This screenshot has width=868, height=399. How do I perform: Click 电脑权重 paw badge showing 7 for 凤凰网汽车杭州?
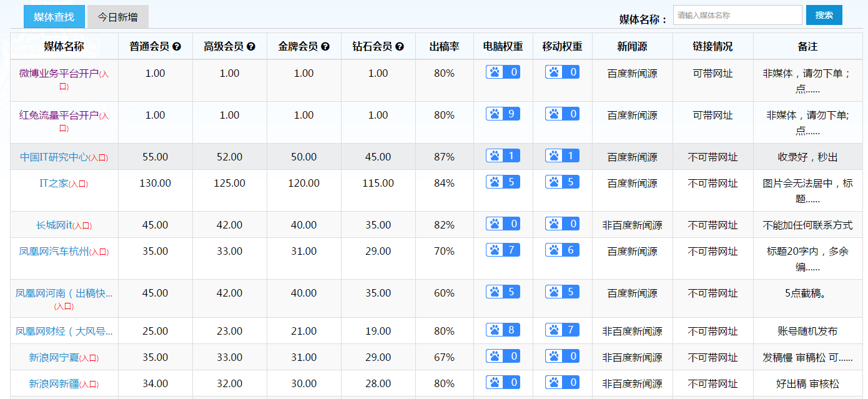[503, 250]
